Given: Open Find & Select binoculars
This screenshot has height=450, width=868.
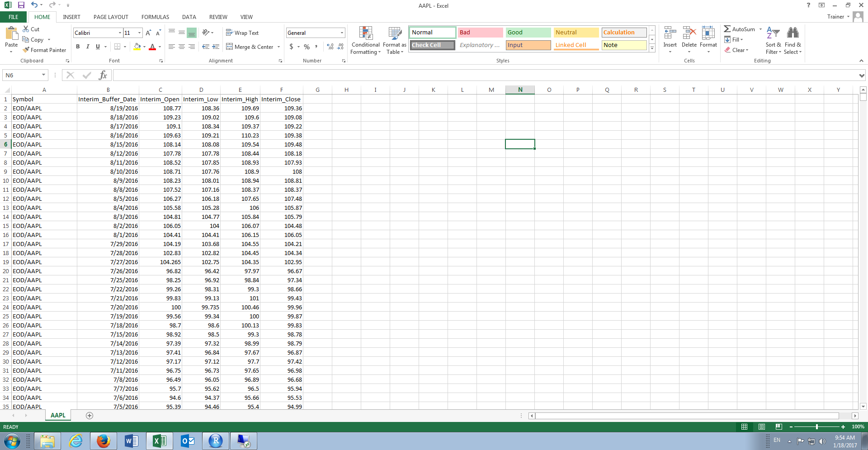Looking at the screenshot, I should click(793, 40).
